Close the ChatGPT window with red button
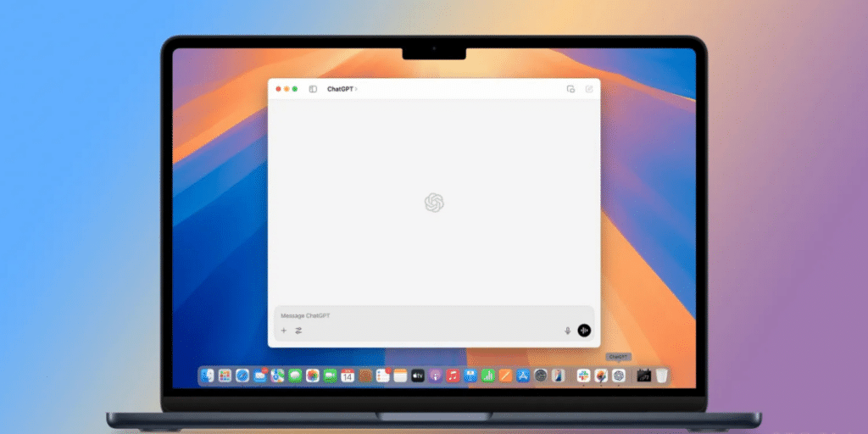 [x=278, y=89]
